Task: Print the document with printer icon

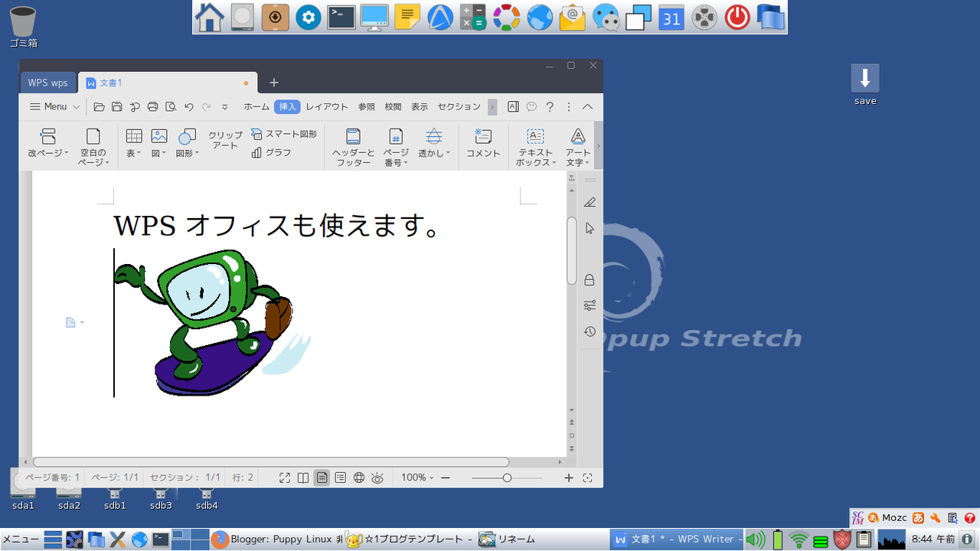Action: (152, 106)
